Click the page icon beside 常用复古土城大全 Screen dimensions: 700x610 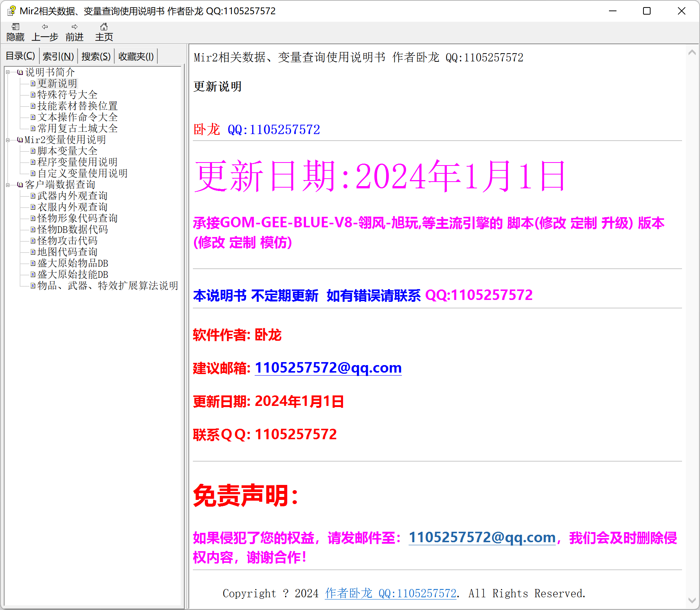[x=33, y=128]
